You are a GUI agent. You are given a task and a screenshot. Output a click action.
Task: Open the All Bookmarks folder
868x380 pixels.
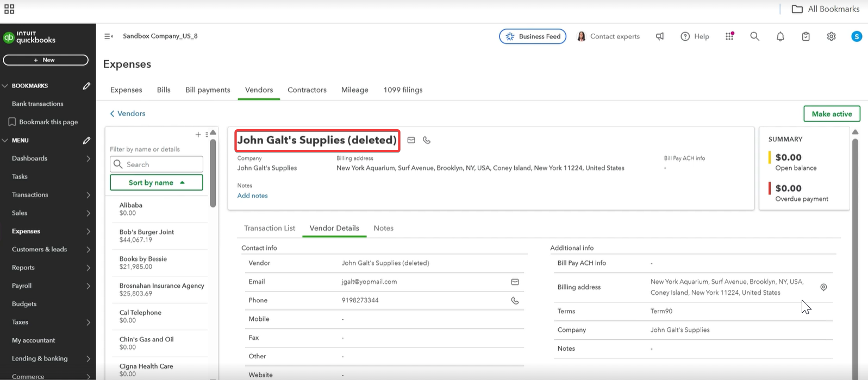tap(826, 9)
